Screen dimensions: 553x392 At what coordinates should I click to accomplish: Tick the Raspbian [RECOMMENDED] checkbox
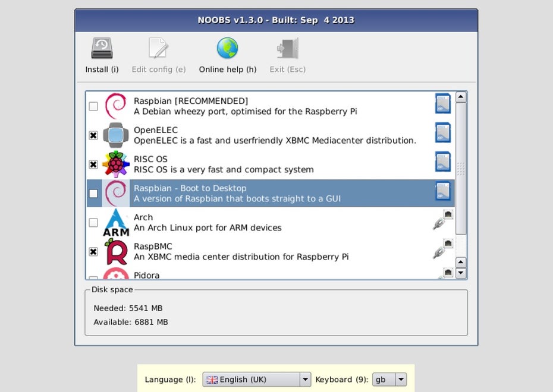(x=93, y=106)
